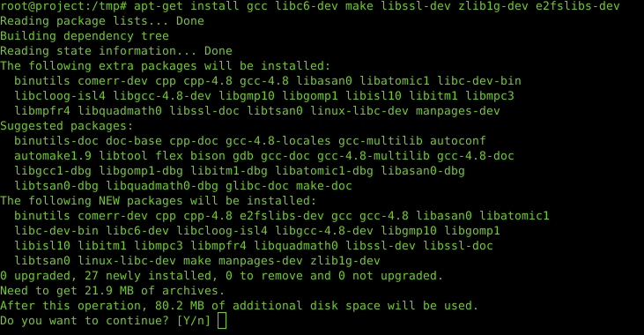The width and height of the screenshot is (644, 335).
Task: Click 'The following extra packages' heading line
Action: point(165,66)
